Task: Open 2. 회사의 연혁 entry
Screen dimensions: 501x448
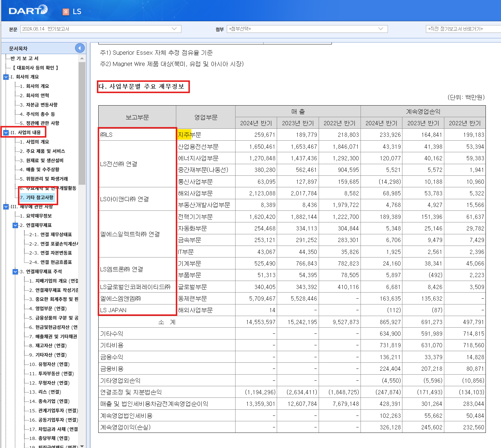Action: [34, 96]
